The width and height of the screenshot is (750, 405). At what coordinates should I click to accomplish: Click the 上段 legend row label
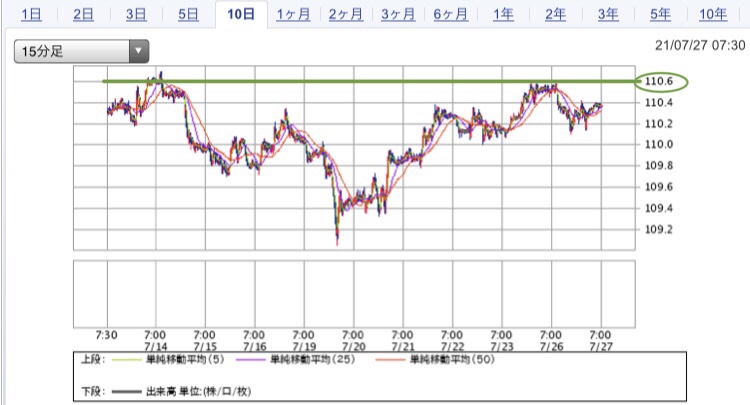point(93,360)
